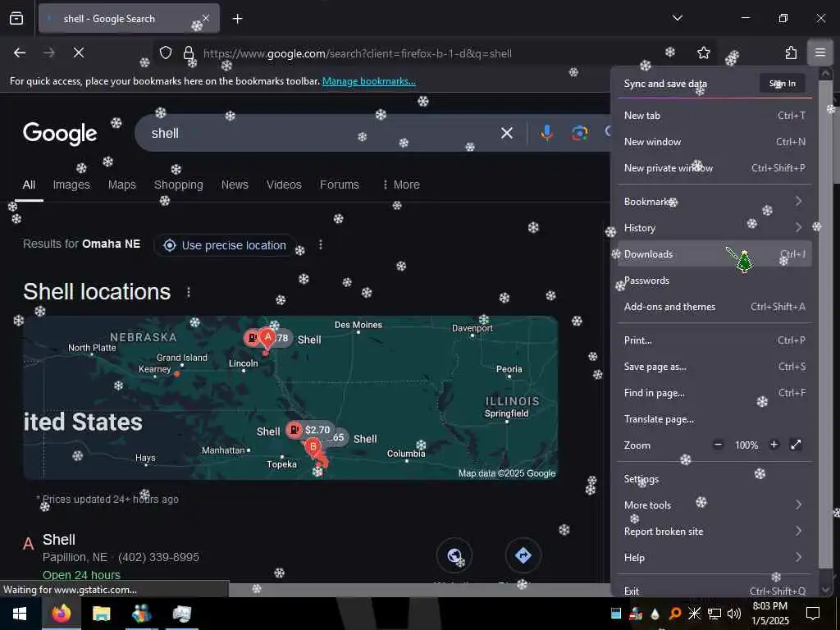Screen dimensions: 840x630
Task: Click the Sign In button
Action: point(782,83)
